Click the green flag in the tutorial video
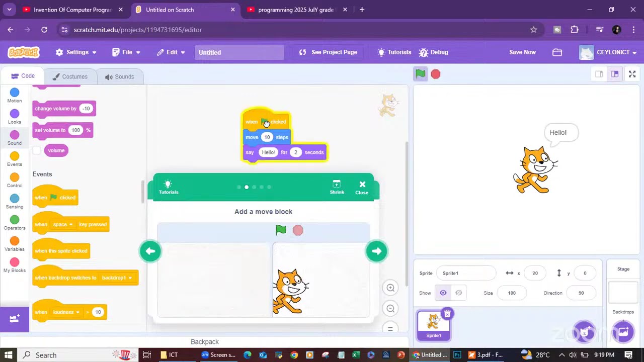The width and height of the screenshot is (644, 362). [x=281, y=230]
